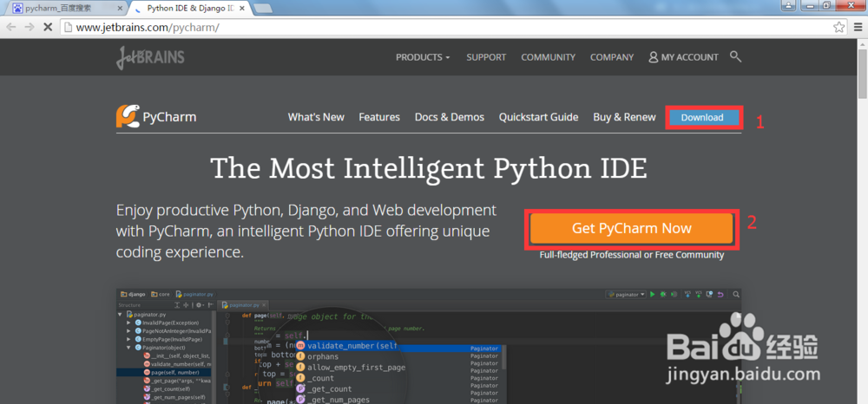868x404 pixels.
Task: Click the 'Enjoy productive Python, Django' paragraph
Action: click(x=306, y=231)
